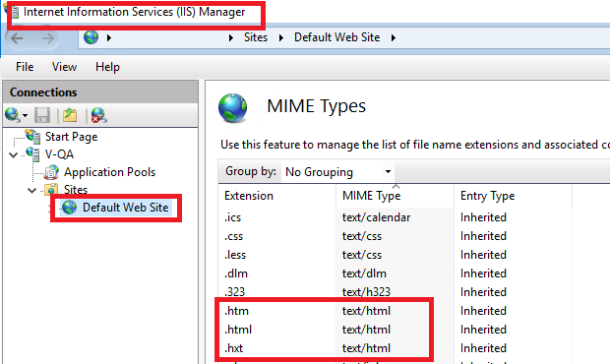
Task: Collapse the Sites tree node
Action: (x=32, y=190)
